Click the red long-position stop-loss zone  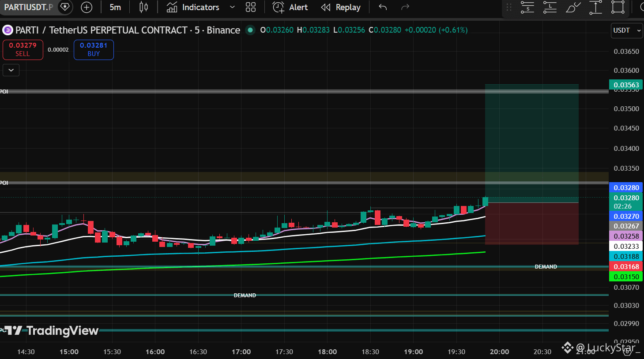(531, 223)
